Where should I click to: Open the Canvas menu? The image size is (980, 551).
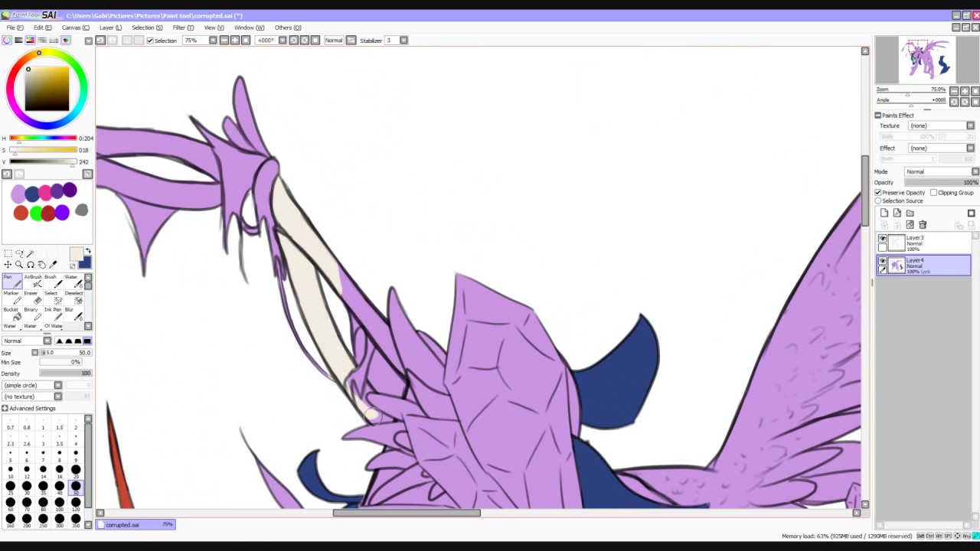tap(75, 28)
